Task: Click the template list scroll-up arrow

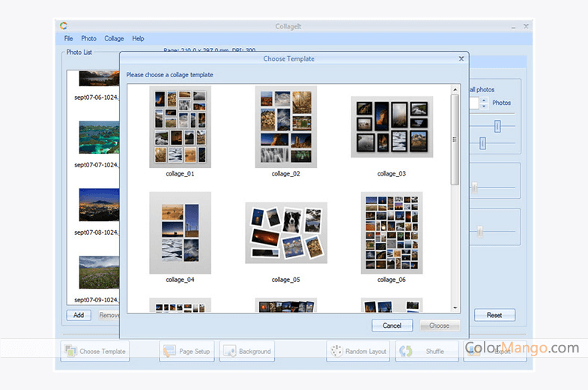Action: pyautogui.click(x=455, y=90)
